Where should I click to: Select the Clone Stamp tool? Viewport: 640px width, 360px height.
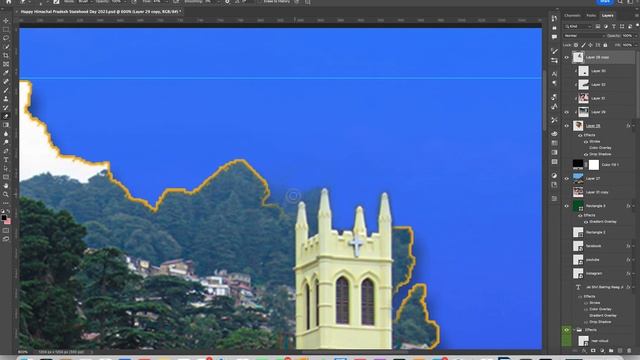pos(6,99)
